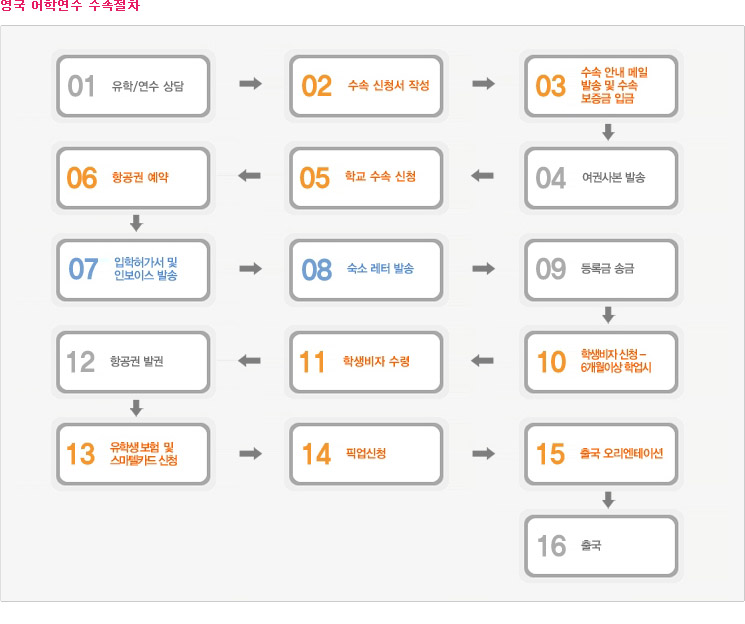Screen dimensions: 745x624
Task: Click the left arrow between steps 06 and 05
Action: 250,176
